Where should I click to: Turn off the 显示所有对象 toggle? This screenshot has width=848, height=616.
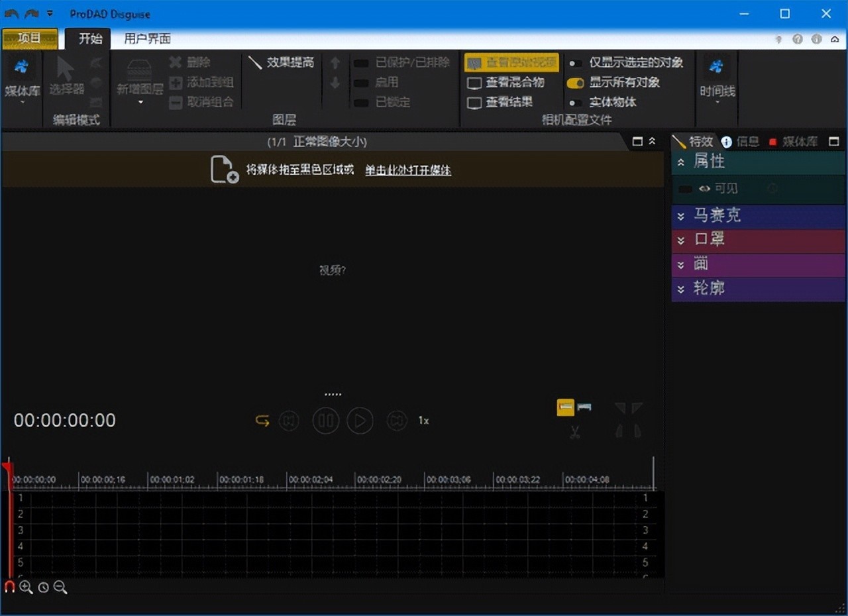(575, 83)
